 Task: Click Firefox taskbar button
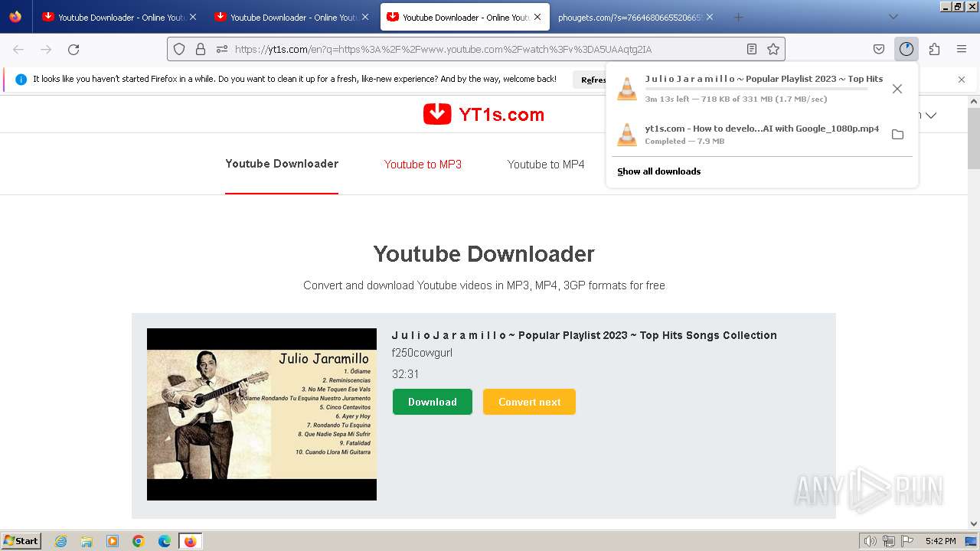(190, 541)
